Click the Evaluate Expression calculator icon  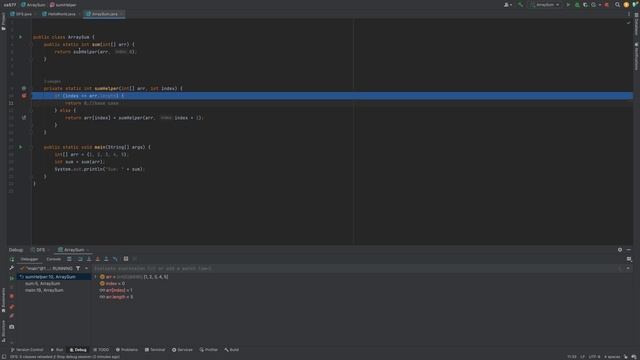(x=126, y=259)
